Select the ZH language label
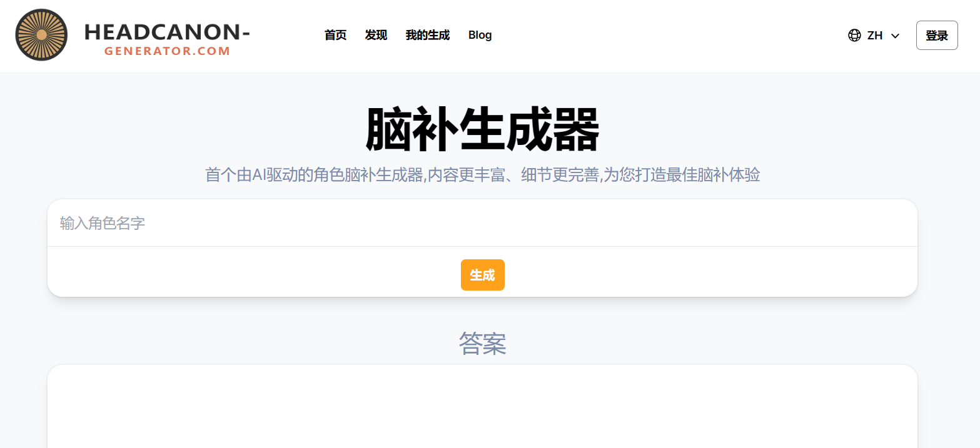 pyautogui.click(x=874, y=36)
